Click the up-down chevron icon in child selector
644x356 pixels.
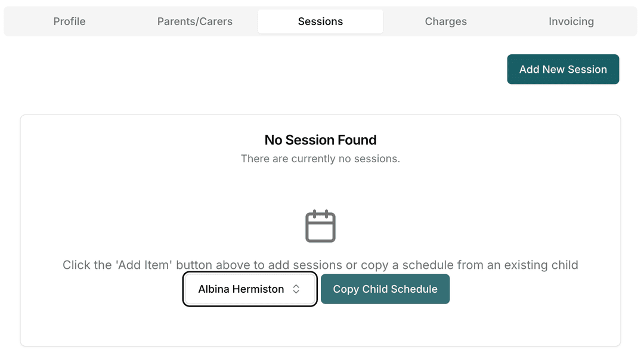coord(296,289)
